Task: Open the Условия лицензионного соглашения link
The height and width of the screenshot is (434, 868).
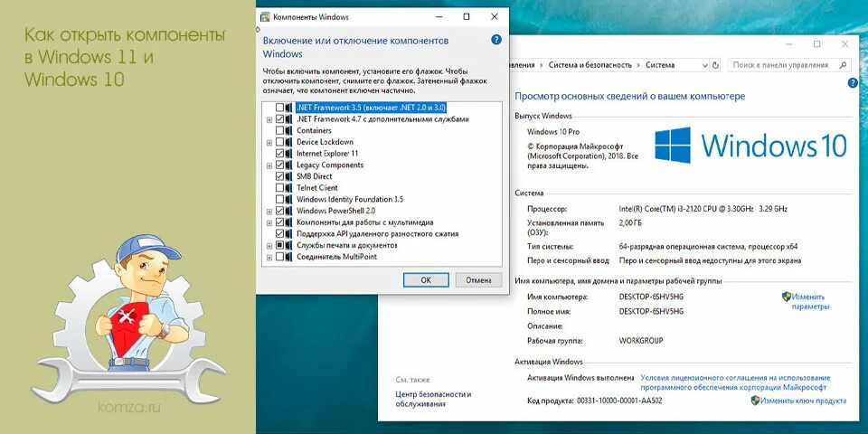Action: pyautogui.click(x=735, y=382)
